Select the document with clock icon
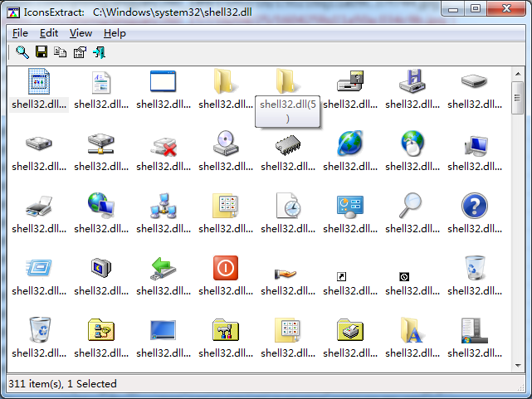Viewport: 532px width, 399px height. [x=288, y=206]
